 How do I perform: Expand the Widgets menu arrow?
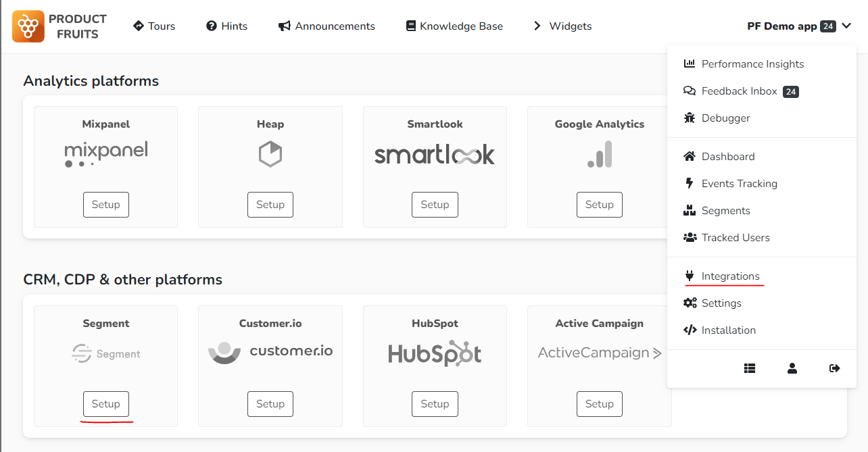pyautogui.click(x=537, y=26)
